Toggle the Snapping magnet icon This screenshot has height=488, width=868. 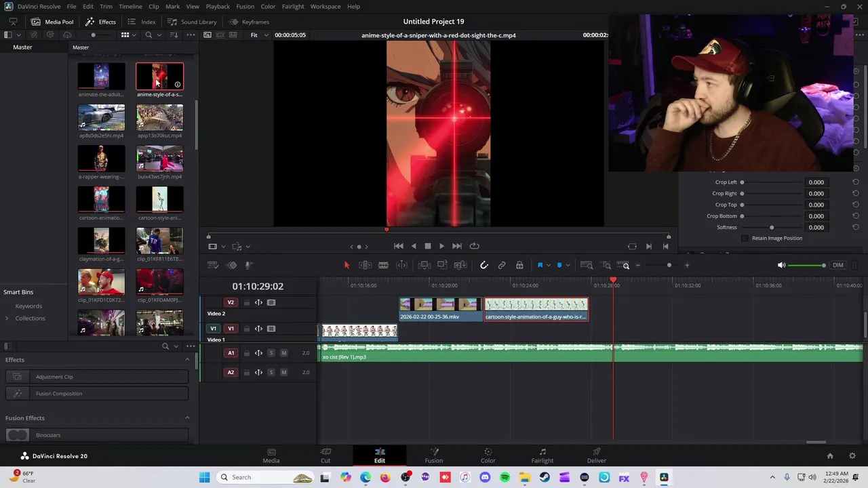tap(484, 265)
